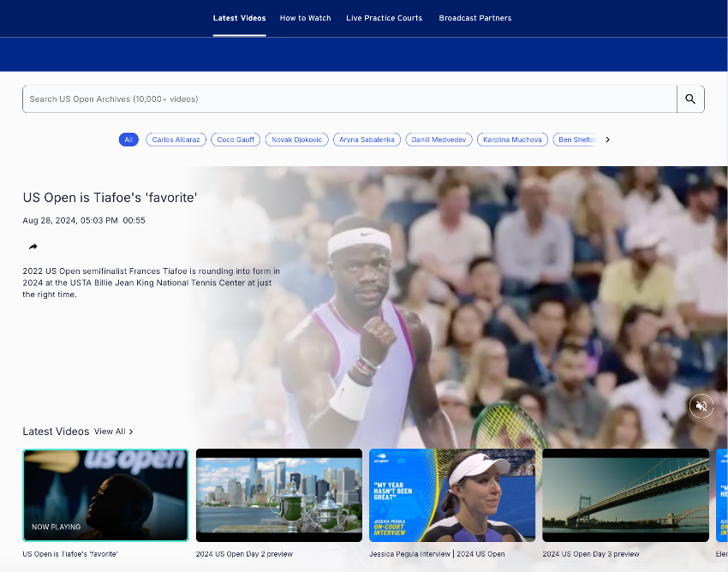The image size is (728, 572).
Task: Unmute the featured video sound
Action: point(701,406)
